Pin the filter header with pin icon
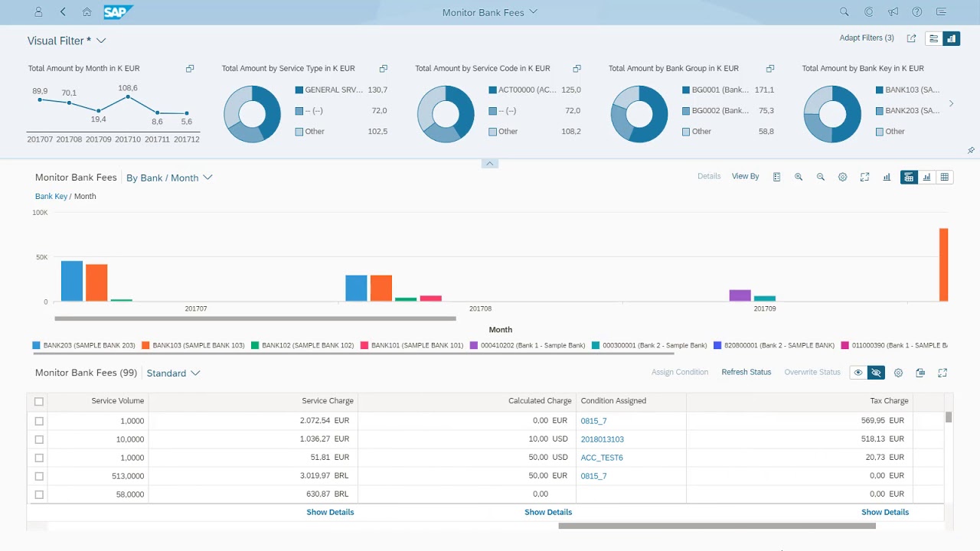This screenshot has width=980, height=551. (x=972, y=151)
